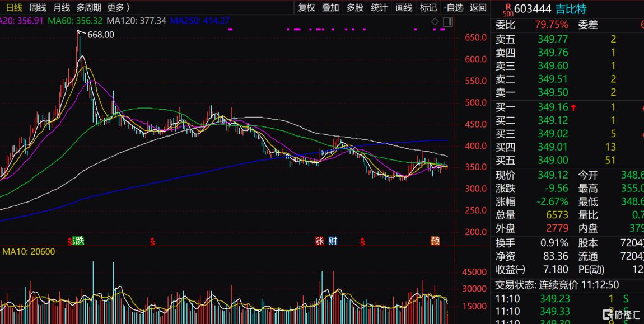
Task: Open the 多周期 multi-period view
Action: click(x=88, y=7)
